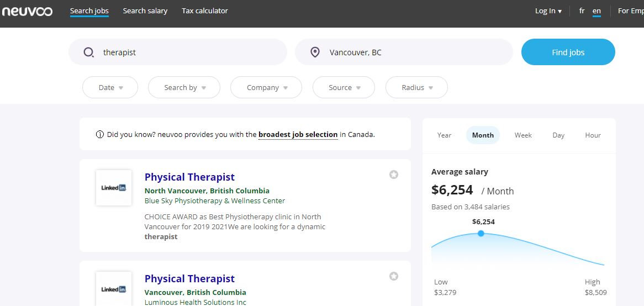The height and width of the screenshot is (306, 644).
Task: Open the For Employers link
Action: (630, 11)
